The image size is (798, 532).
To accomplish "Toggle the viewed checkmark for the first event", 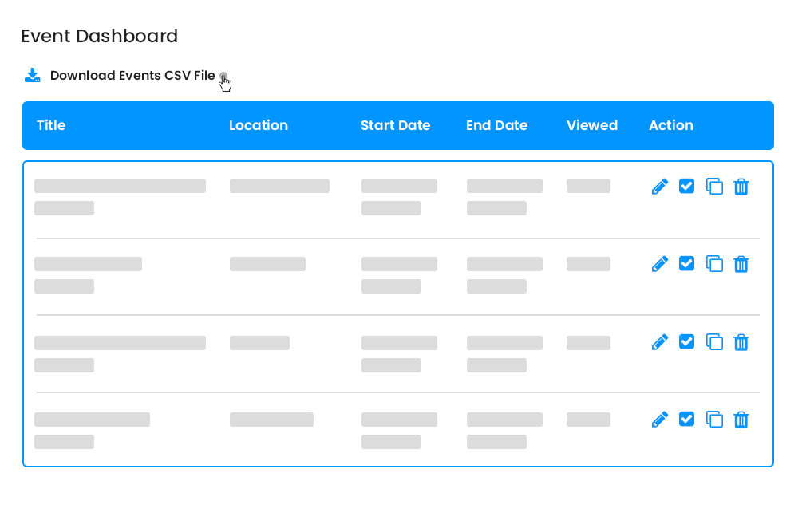I will pyautogui.click(x=687, y=185).
